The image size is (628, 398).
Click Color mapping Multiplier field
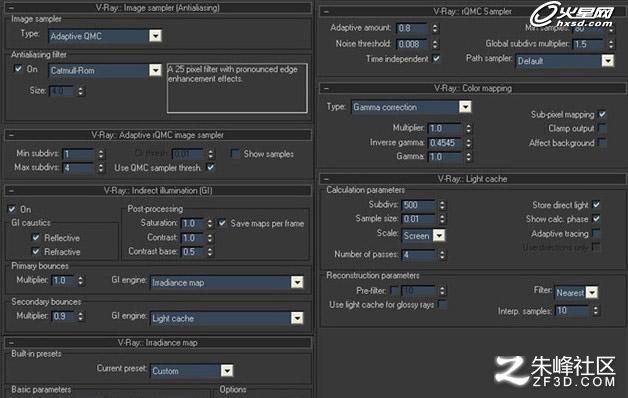pos(445,129)
